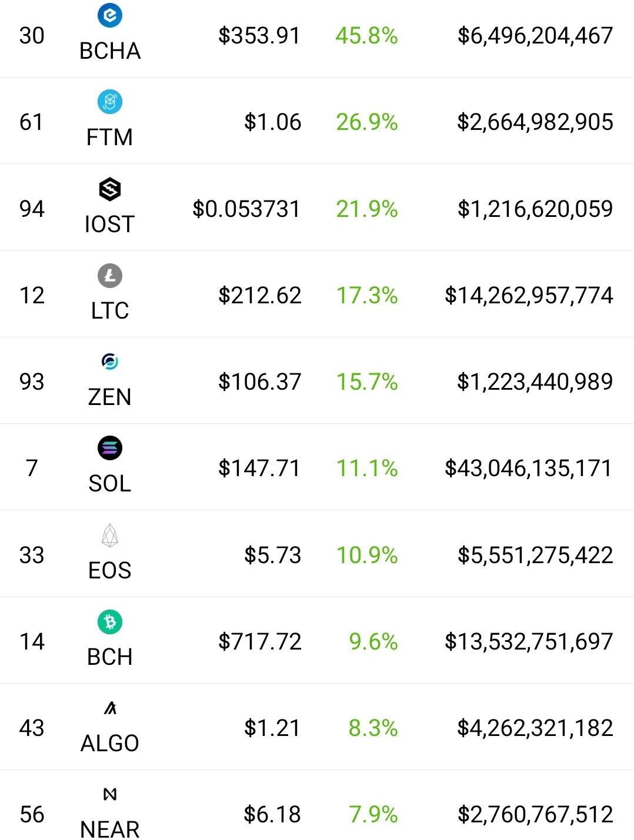
Task: Select the IOST hexagon icon
Action: (110, 189)
